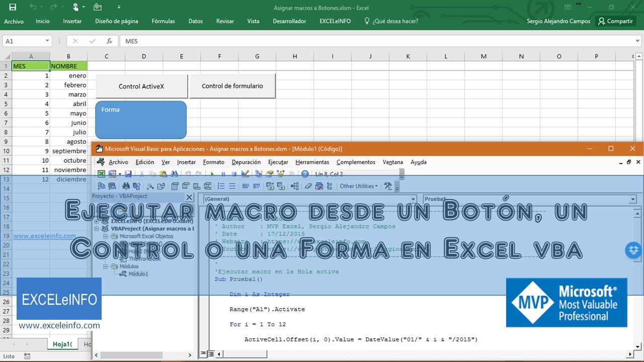Click column header F in Excel
Viewport: 644px width, 362px height.
[x=219, y=56]
